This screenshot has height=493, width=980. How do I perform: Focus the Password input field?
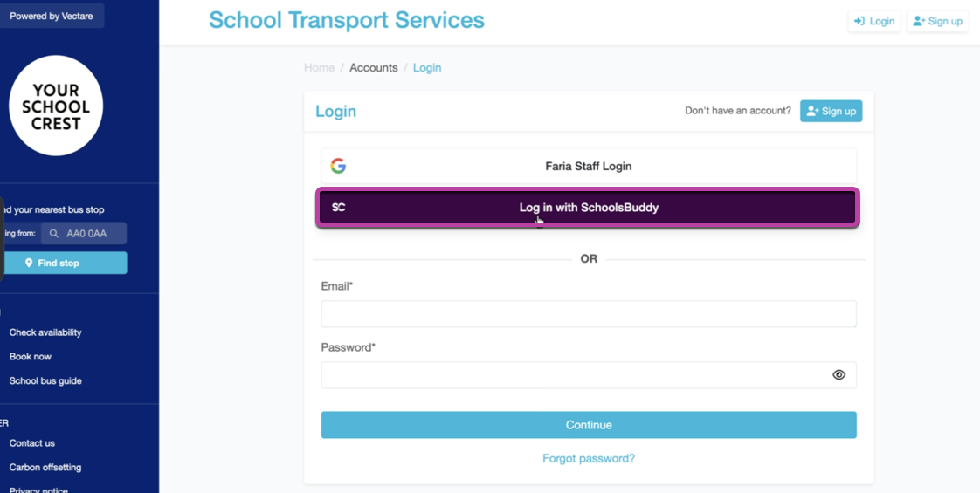(572, 375)
